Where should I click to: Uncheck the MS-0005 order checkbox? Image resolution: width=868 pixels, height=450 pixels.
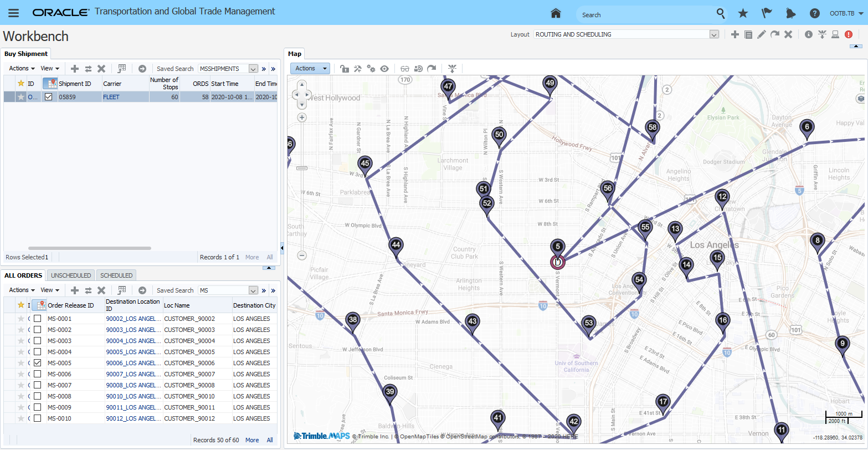37,363
